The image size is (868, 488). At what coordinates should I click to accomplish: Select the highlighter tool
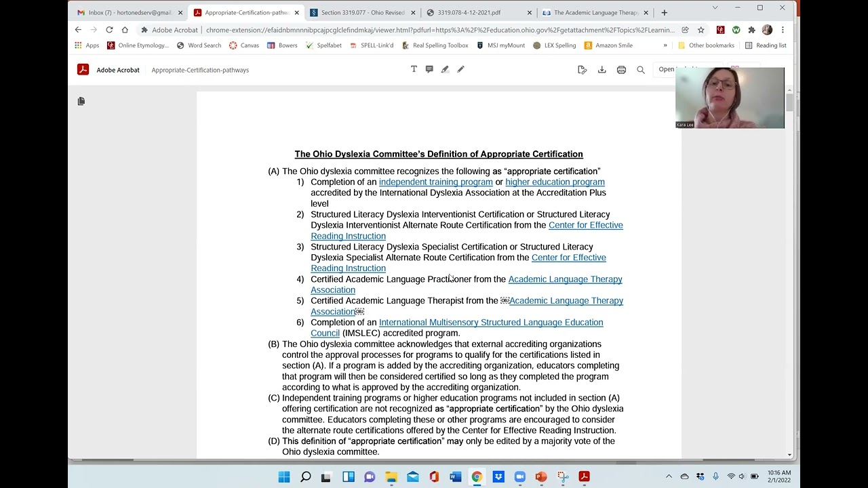coord(445,69)
